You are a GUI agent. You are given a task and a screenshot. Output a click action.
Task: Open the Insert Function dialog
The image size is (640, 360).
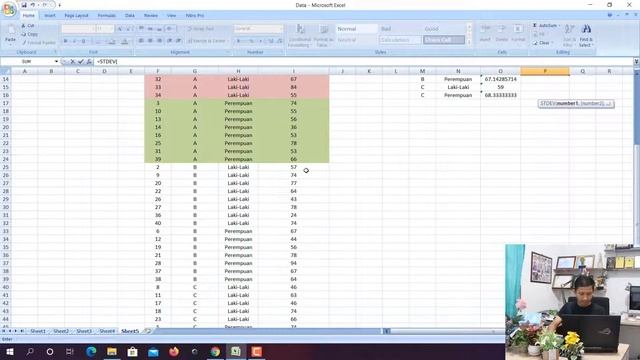pyautogui.click(x=89, y=62)
